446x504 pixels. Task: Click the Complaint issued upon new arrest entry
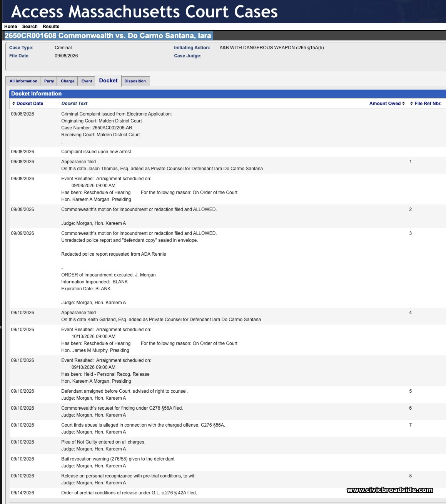pos(97,152)
